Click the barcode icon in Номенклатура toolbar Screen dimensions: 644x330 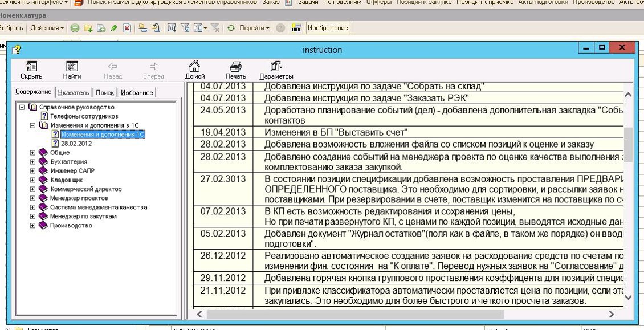(x=296, y=28)
